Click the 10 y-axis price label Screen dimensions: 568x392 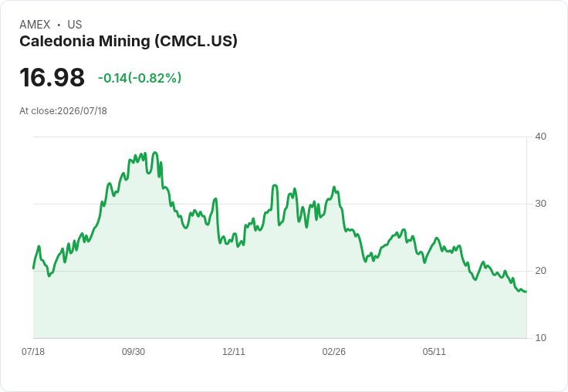(540, 338)
